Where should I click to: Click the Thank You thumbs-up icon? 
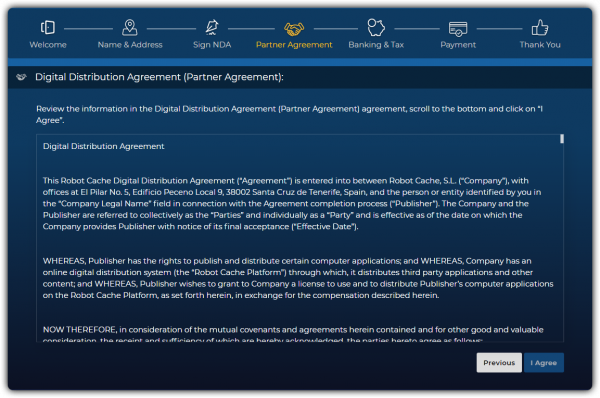point(540,28)
